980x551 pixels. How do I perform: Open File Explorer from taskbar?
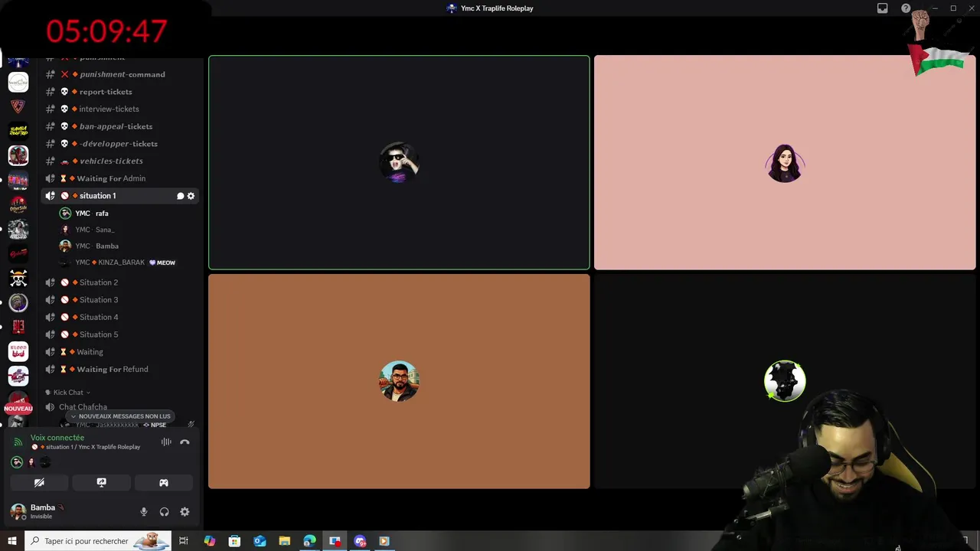click(284, 541)
